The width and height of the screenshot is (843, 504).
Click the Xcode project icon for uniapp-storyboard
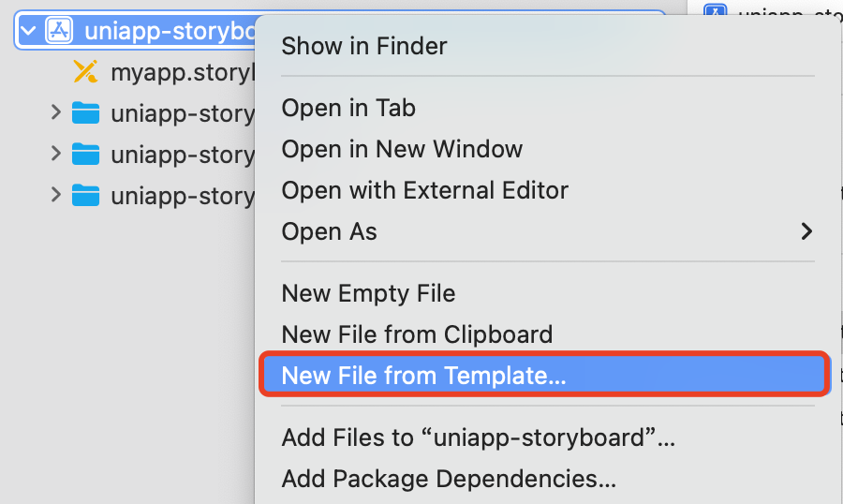(60, 31)
